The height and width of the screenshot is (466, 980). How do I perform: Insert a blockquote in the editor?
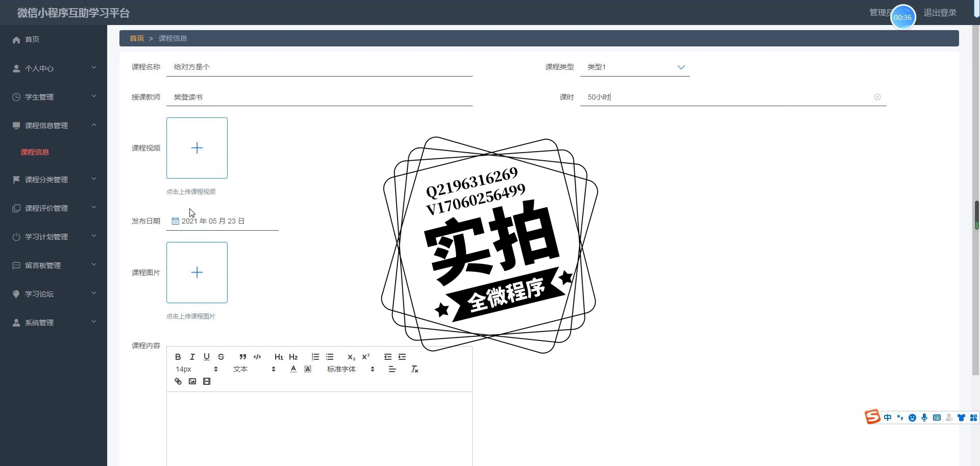(243, 357)
